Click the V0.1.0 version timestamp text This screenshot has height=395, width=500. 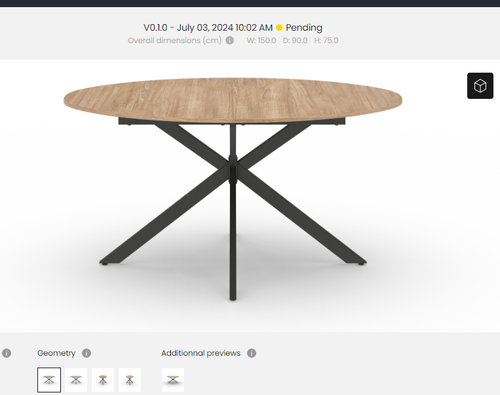point(208,28)
